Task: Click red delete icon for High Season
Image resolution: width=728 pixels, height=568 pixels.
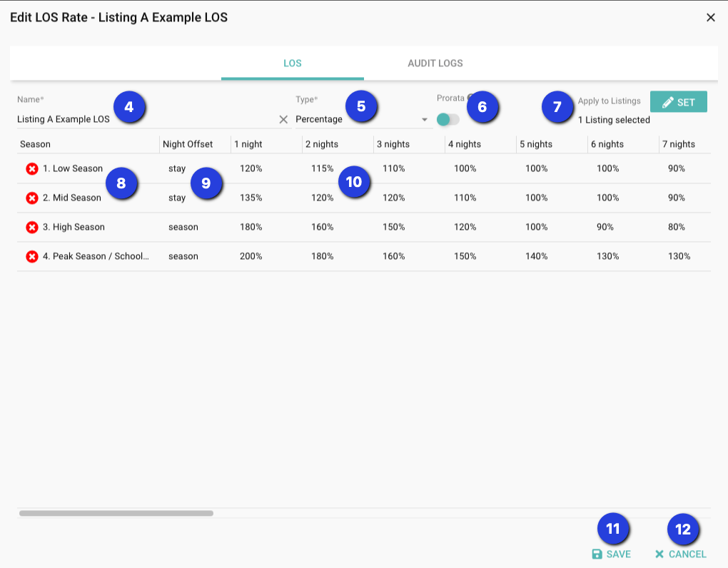Action: pyautogui.click(x=32, y=228)
